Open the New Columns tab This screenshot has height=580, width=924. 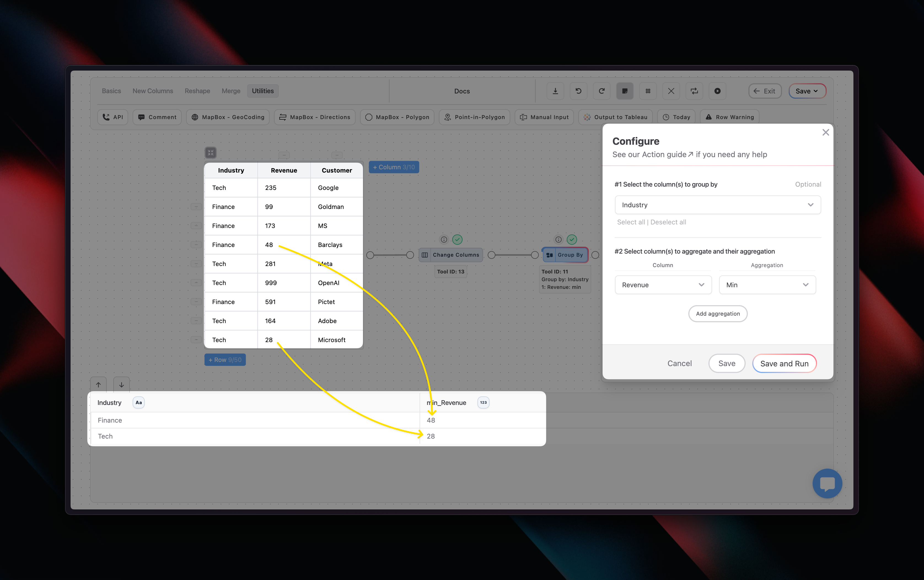pyautogui.click(x=153, y=91)
